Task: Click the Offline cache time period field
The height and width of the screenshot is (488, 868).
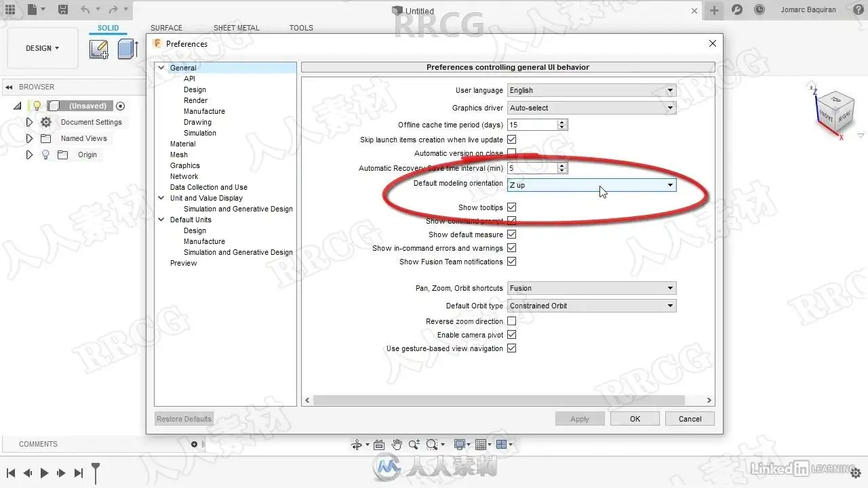Action: click(532, 125)
